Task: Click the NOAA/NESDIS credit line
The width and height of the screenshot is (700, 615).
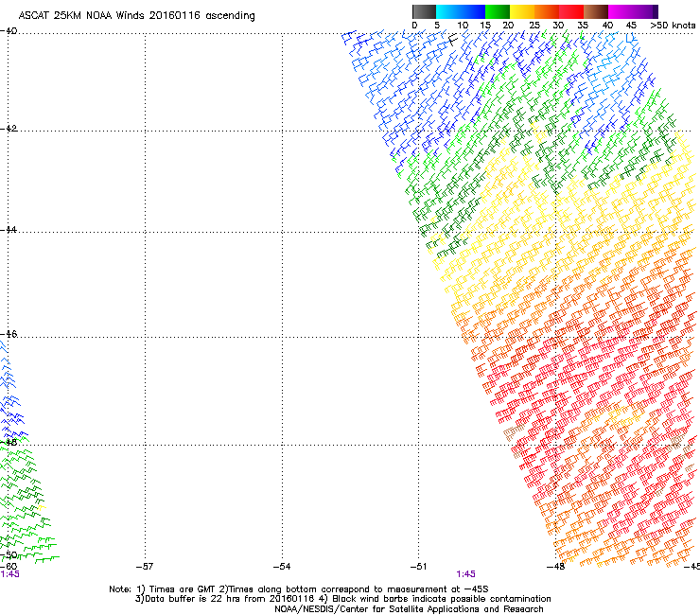Action: point(409,609)
